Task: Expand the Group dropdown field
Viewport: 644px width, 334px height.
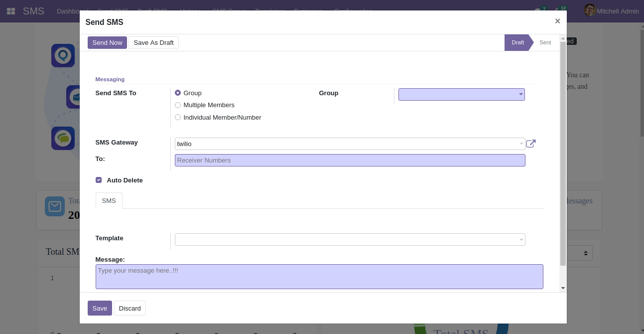Action: 461,94
